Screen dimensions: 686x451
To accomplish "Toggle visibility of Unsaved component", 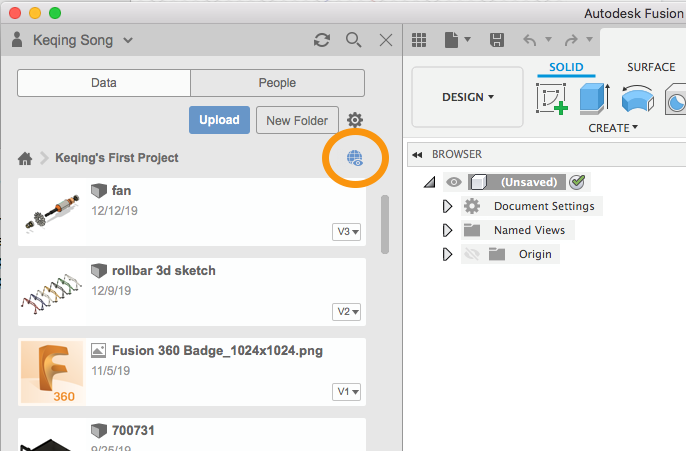I will (x=454, y=182).
